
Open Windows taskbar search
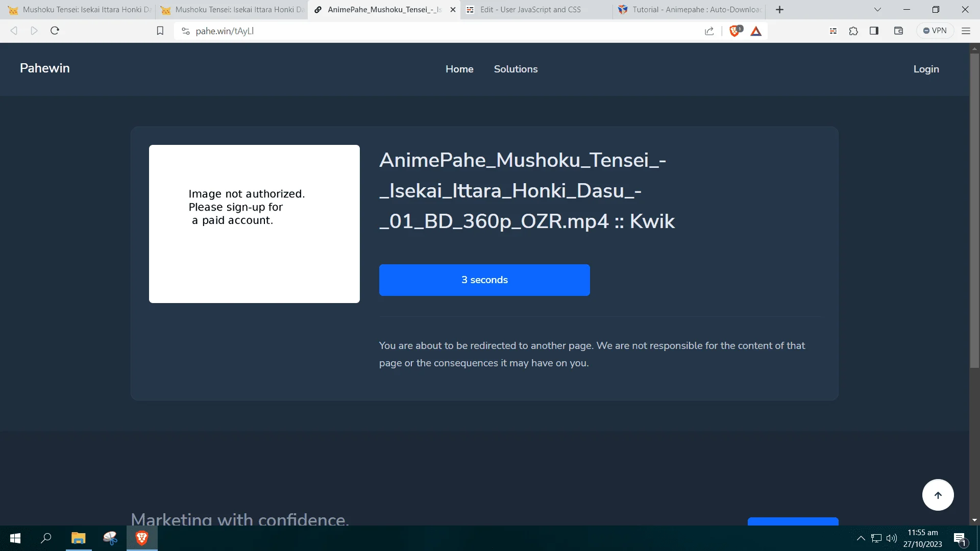point(46,538)
